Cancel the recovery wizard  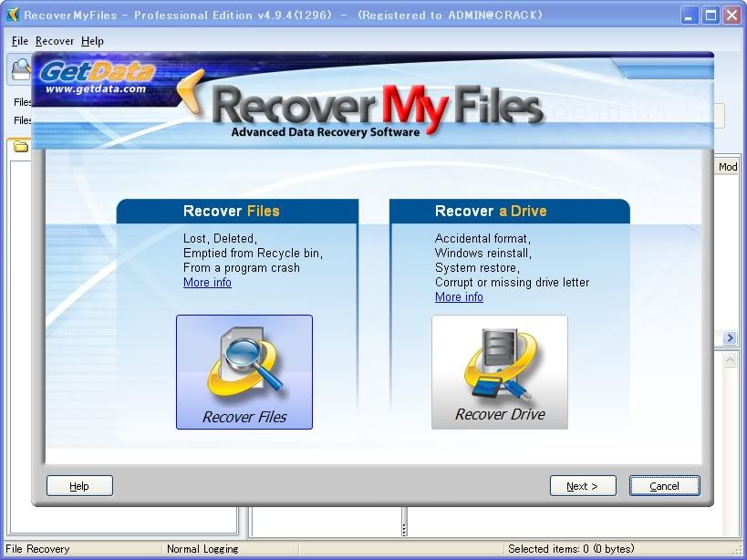665,486
